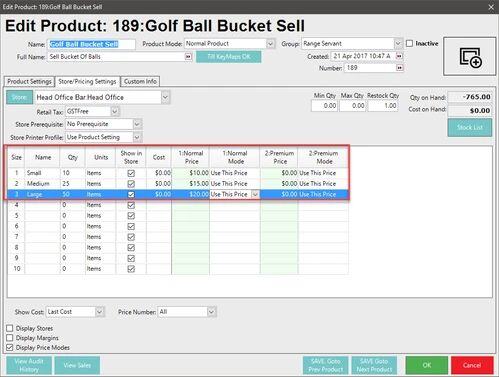The height and width of the screenshot is (377, 499).
Task: Click the red arrow icon beside Number field
Action: pyautogui.click(x=399, y=68)
